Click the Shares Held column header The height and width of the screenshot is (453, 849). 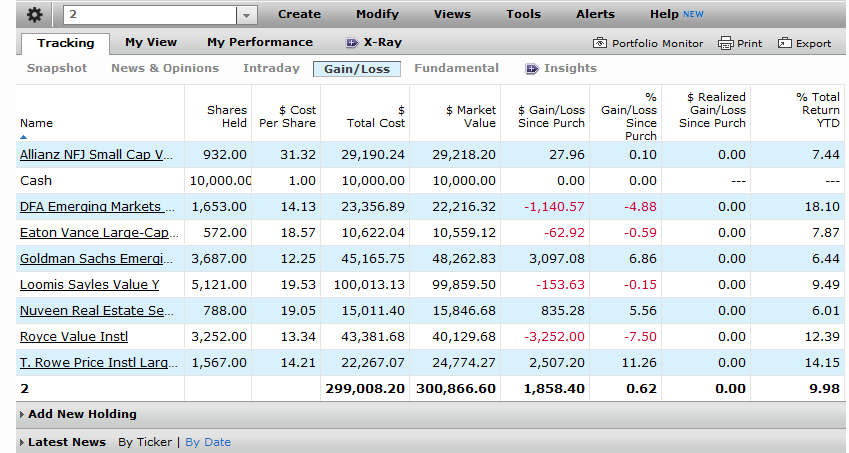(226, 116)
